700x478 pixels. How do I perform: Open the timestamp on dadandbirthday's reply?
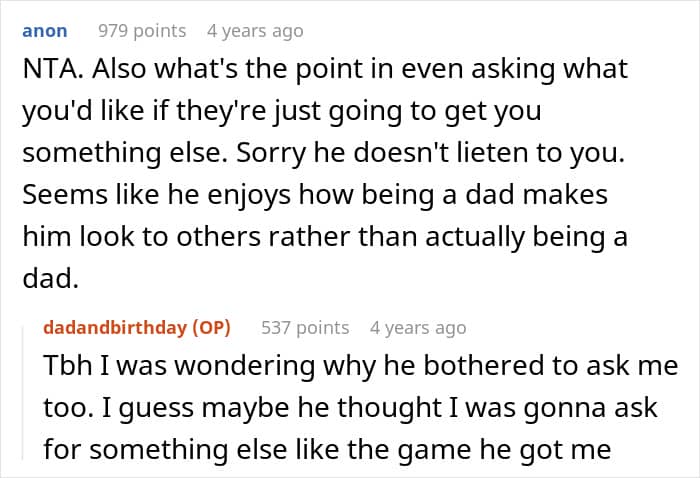pos(417,327)
